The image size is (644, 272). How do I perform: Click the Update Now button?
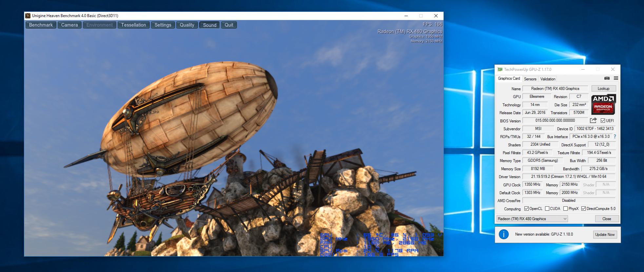tap(605, 235)
